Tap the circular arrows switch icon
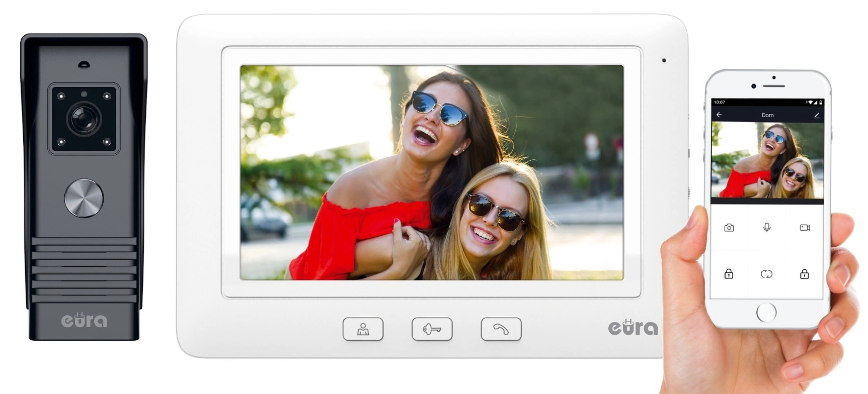This screenshot has height=394, width=868. [x=766, y=274]
